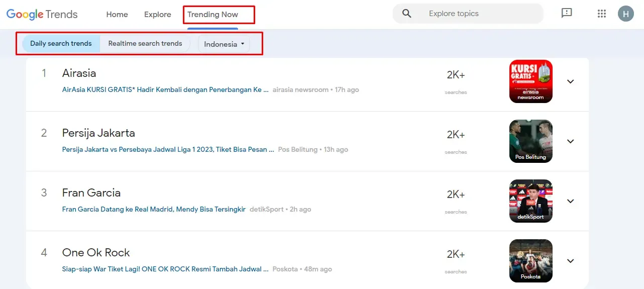Open the Indonesia country dropdown
The width and height of the screenshot is (644, 289).
tap(224, 44)
